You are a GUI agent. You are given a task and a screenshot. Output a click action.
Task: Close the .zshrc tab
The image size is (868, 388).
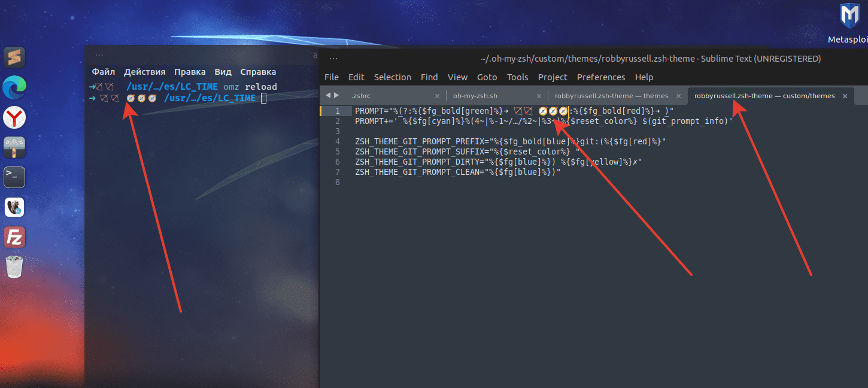(437, 96)
